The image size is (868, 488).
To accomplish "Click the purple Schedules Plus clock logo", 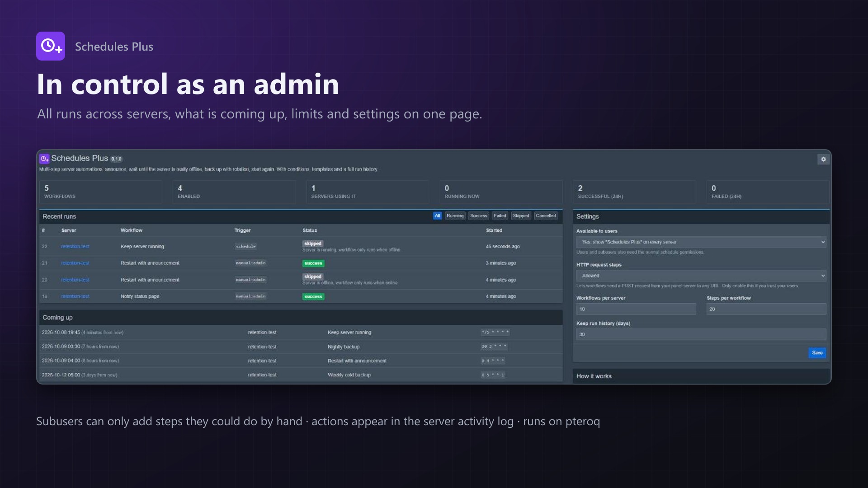I will point(51,46).
